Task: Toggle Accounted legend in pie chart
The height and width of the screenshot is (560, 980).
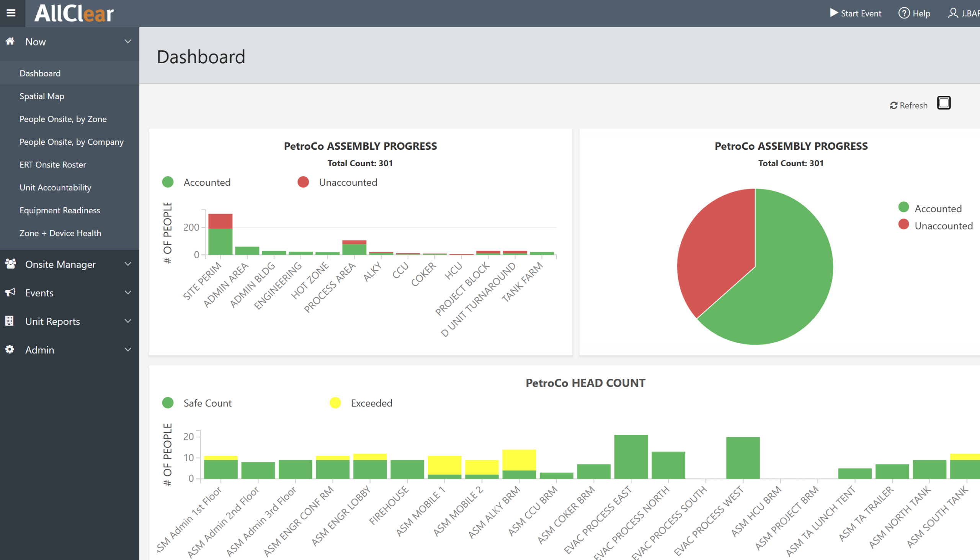Action: pyautogui.click(x=929, y=208)
